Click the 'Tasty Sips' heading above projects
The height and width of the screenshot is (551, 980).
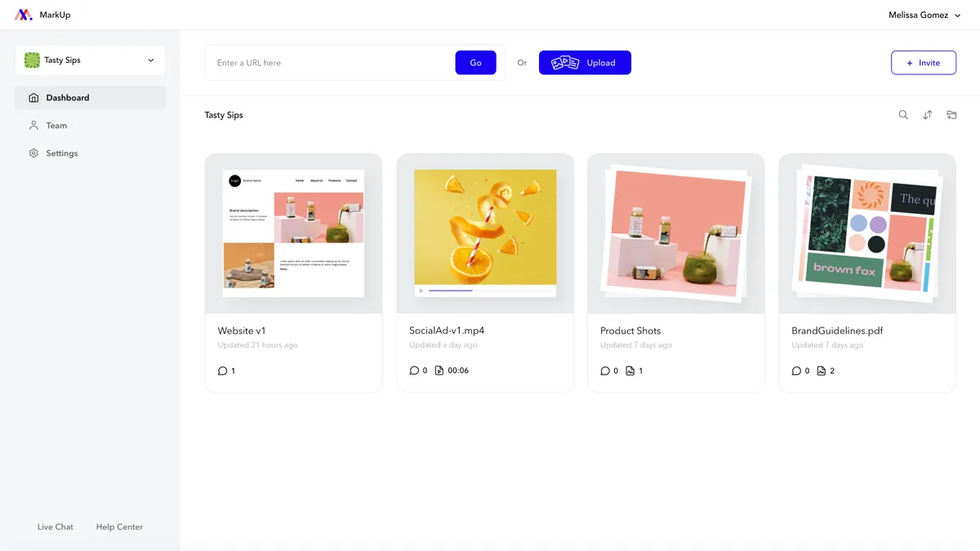click(224, 115)
